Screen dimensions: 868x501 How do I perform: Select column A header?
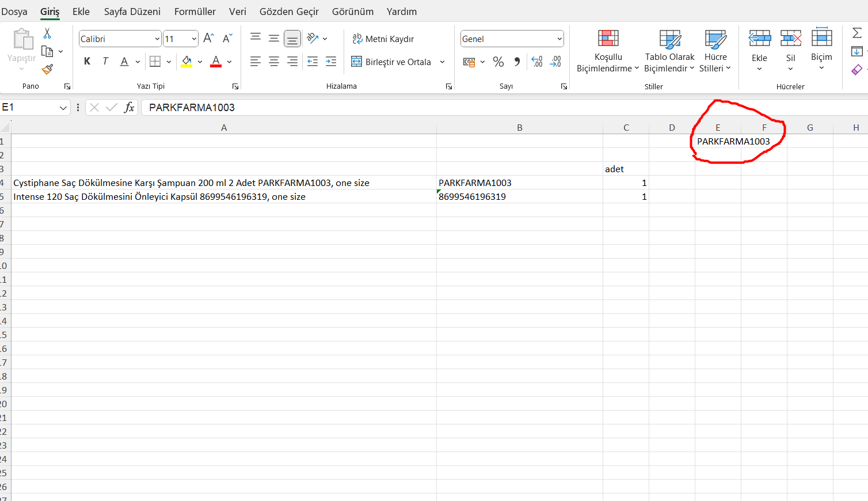224,127
